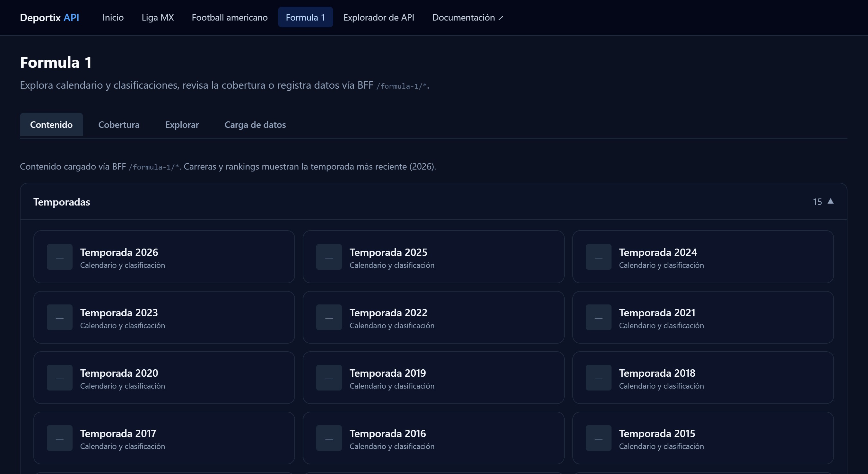868x474 pixels.
Task: Click 'Calendario y clasificación' under Temporada 2022
Action: click(392, 326)
